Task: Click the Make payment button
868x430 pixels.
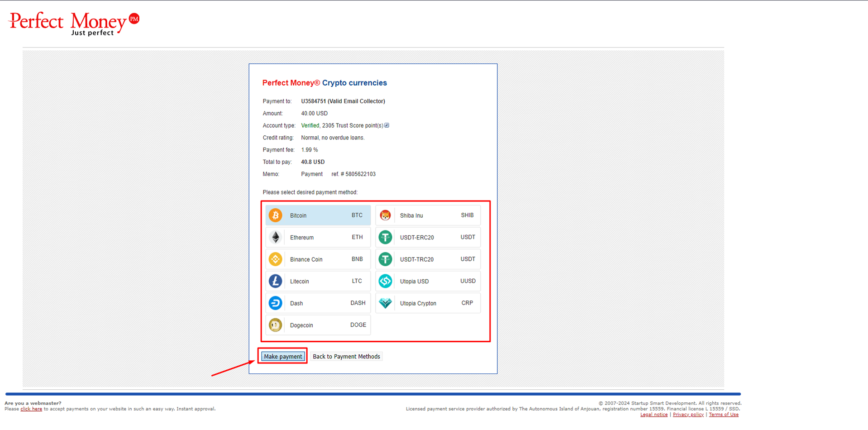Action: (283, 357)
